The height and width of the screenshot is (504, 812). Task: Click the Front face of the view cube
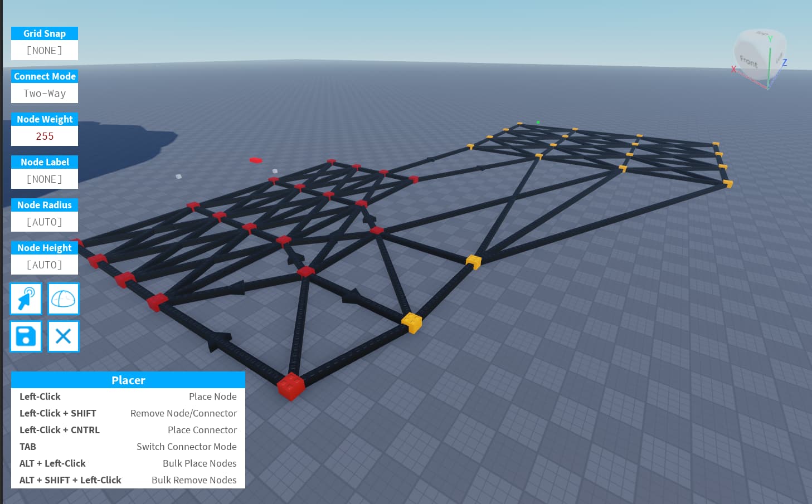pyautogui.click(x=748, y=61)
